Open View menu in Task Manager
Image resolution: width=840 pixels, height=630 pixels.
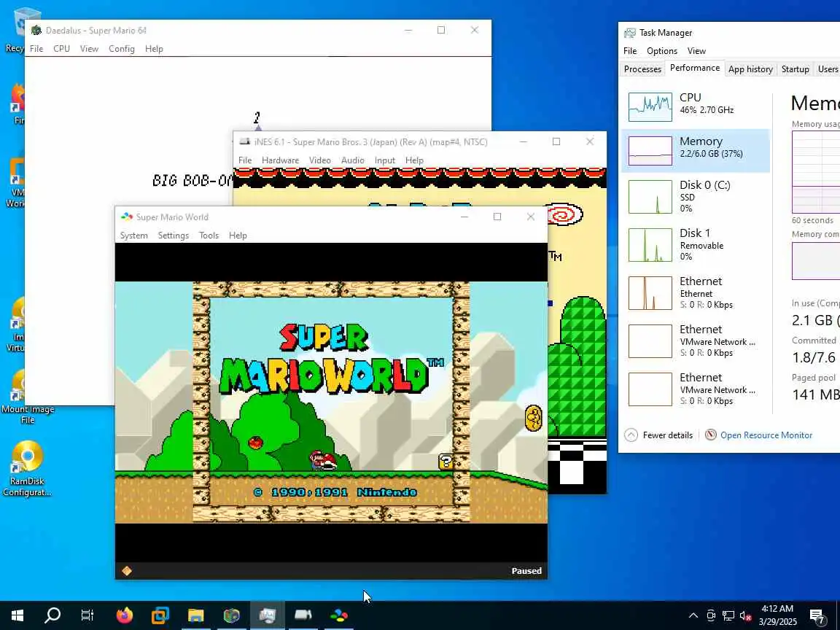696,51
